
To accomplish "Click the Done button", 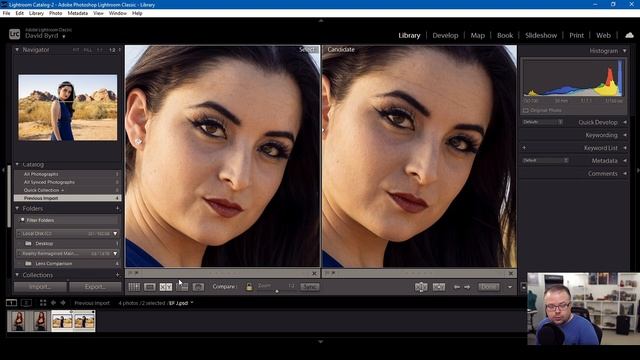I will click(489, 287).
